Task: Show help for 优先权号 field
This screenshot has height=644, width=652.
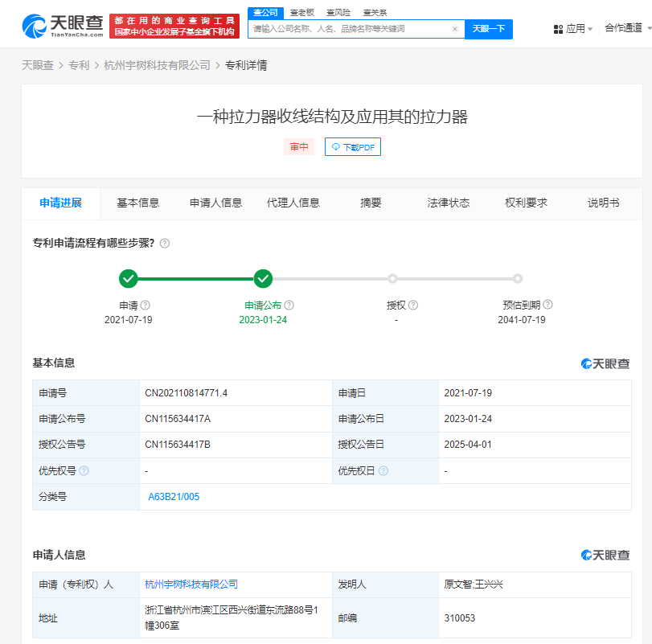Action: 84,470
